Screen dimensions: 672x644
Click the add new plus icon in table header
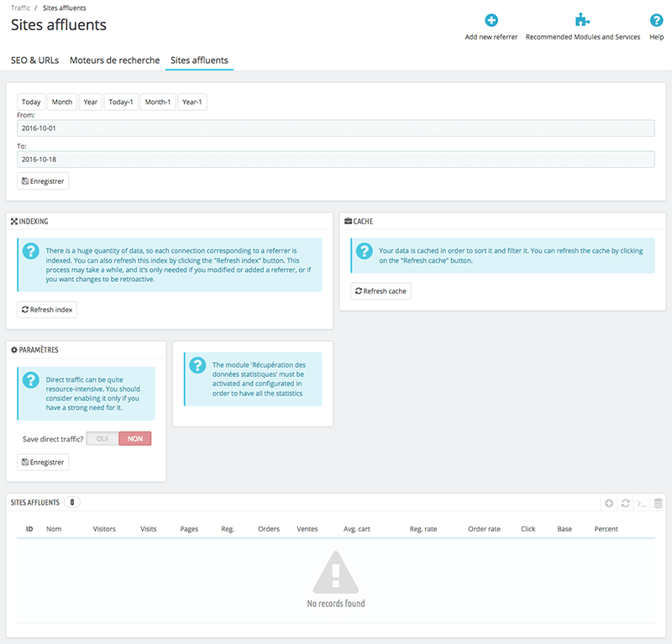coord(609,503)
